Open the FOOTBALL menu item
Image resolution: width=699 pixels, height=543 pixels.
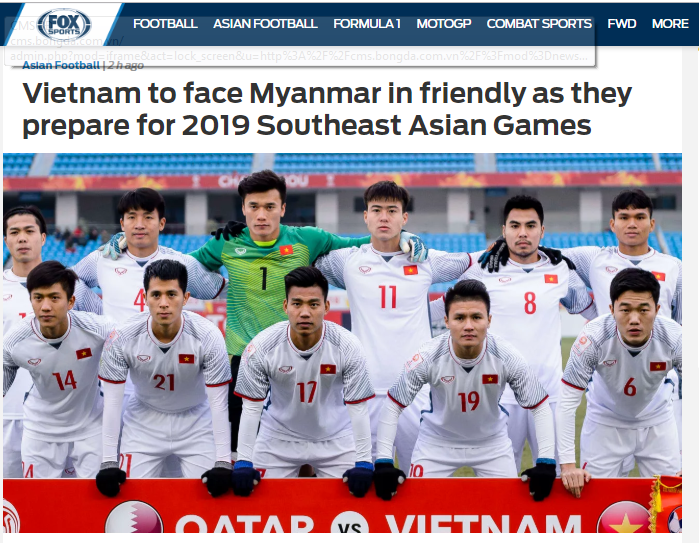click(x=165, y=24)
